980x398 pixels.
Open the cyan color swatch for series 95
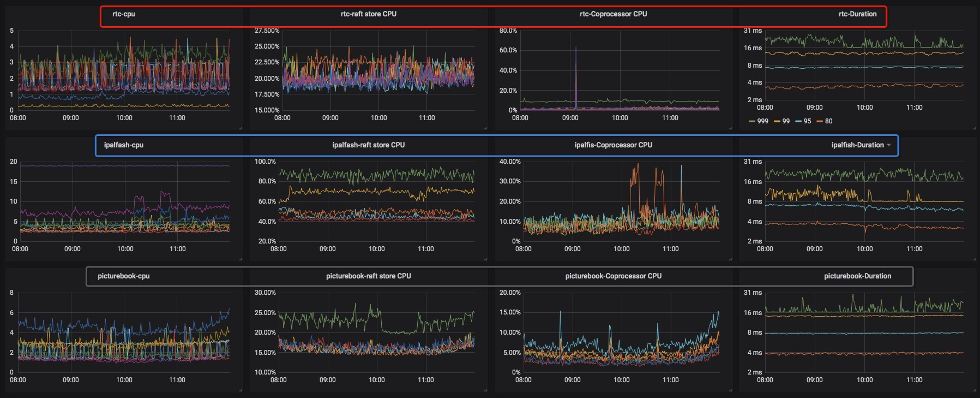coord(798,121)
